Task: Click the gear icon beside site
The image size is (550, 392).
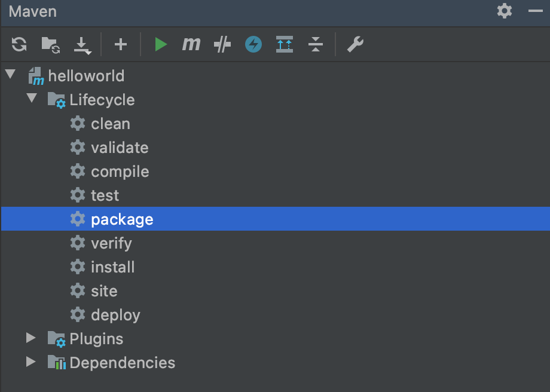Action: (78, 290)
